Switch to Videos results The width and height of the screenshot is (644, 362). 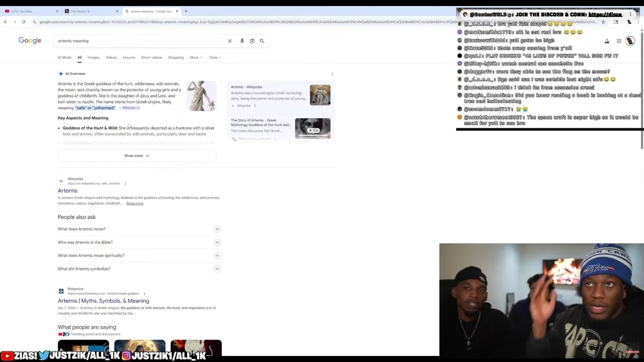pos(111,57)
